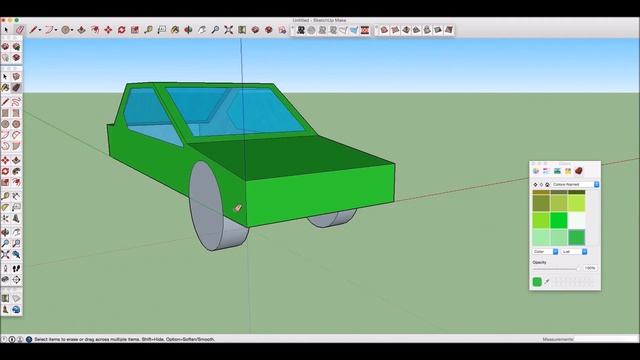Select the Circle shape tool in top toolbar
This screenshot has height=360, width=640.
(65, 30)
